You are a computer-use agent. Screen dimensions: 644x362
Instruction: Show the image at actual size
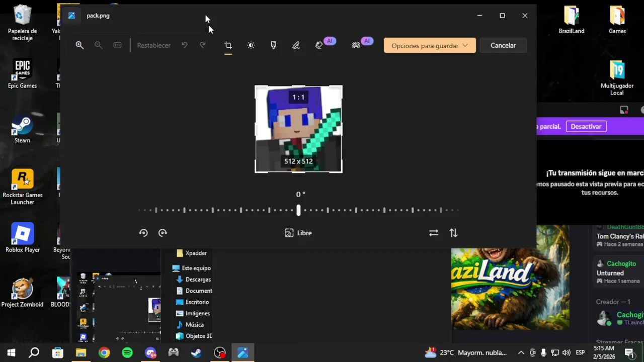point(117,45)
